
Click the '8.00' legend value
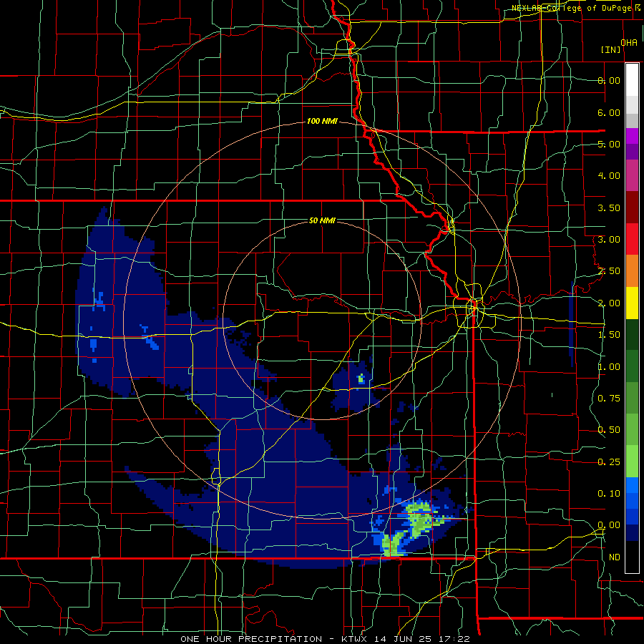(609, 80)
